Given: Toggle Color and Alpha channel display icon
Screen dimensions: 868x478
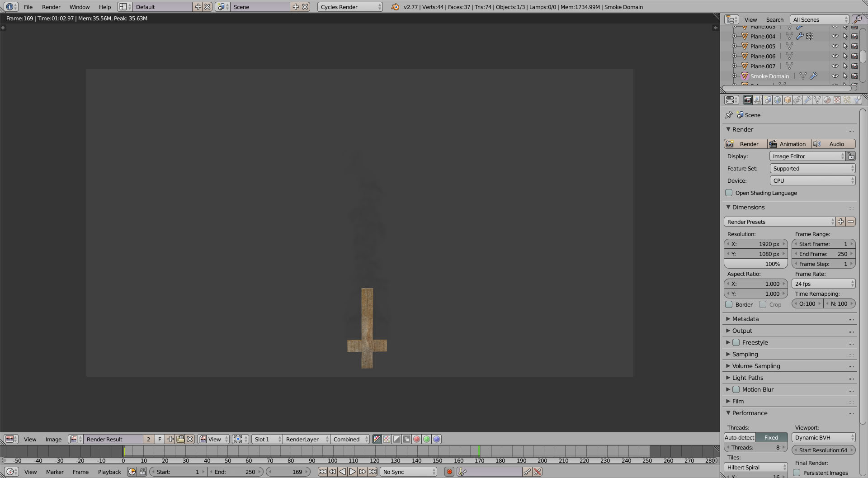Looking at the screenshot, I should (x=377, y=439).
